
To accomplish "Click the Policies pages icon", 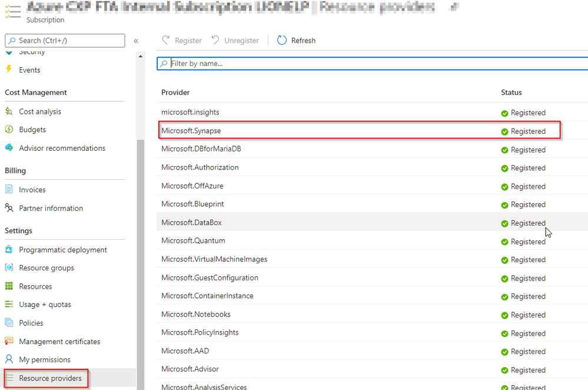I will [x=9, y=322].
